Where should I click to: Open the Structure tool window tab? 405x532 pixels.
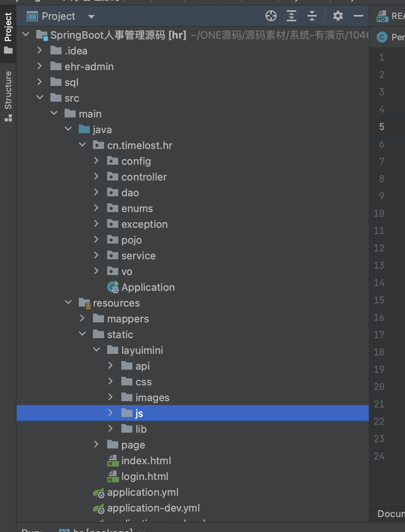point(8,96)
